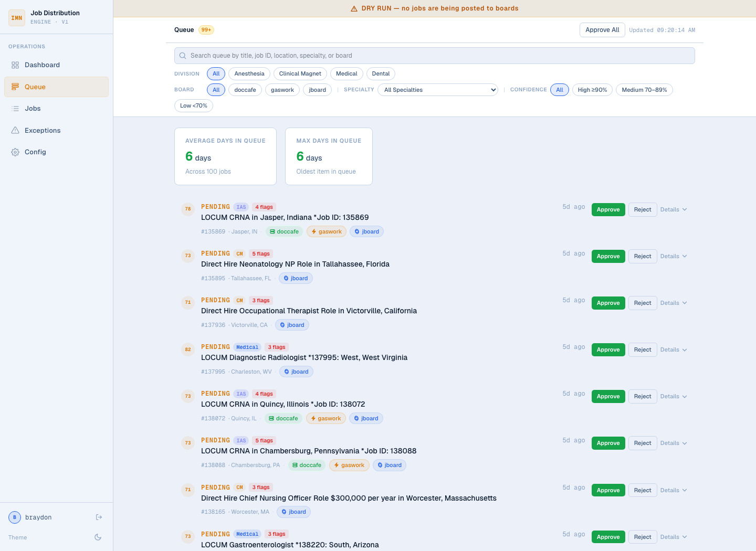Reject the Chambersburg, Pennsylvania CRNA job
The image size is (756, 551).
click(x=642, y=443)
